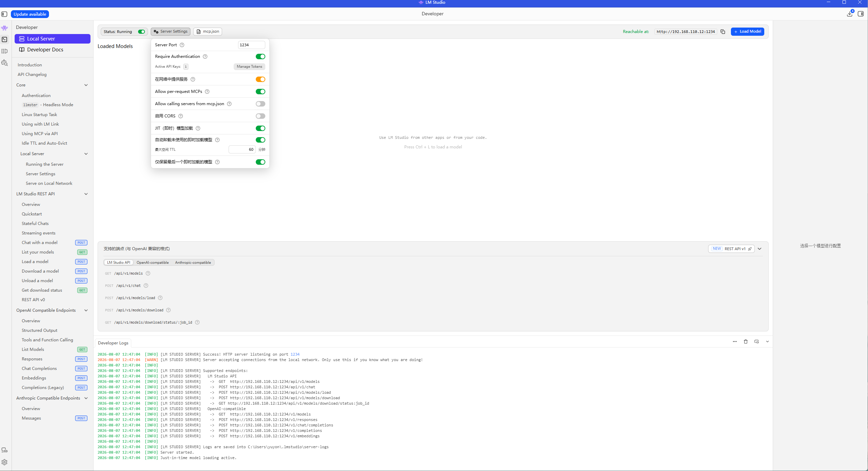
Task: Show help for 仅保留最后一个即时加载的模型
Action: click(x=217, y=162)
